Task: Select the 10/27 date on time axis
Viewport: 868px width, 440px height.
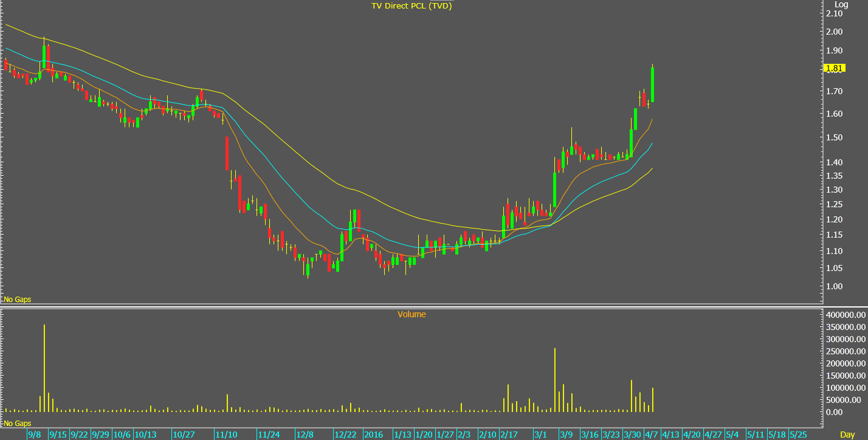Action: pos(184,435)
